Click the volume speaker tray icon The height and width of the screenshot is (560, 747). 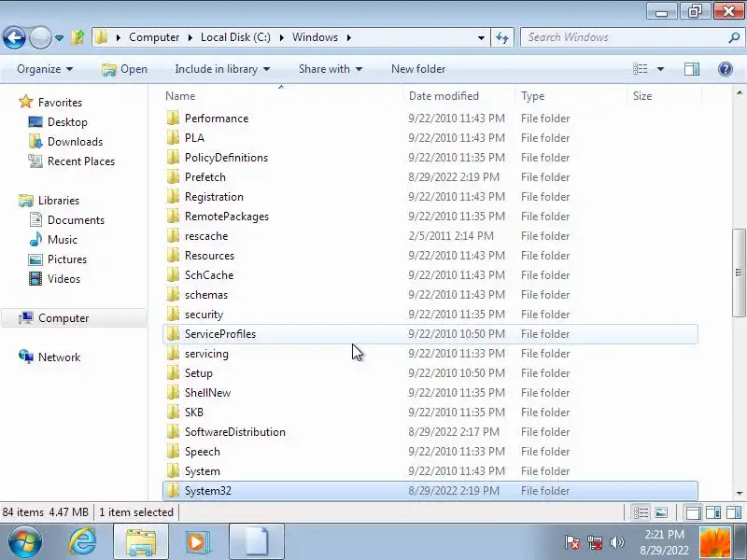click(x=617, y=542)
